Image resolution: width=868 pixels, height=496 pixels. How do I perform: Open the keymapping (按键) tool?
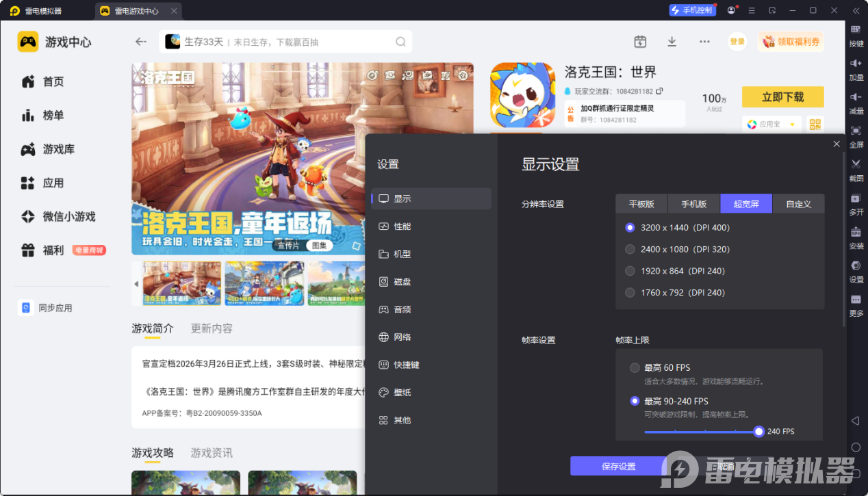point(856,30)
